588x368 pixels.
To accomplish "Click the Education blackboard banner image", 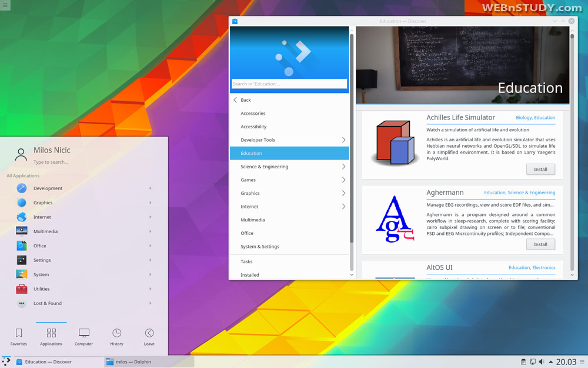I will (x=462, y=65).
